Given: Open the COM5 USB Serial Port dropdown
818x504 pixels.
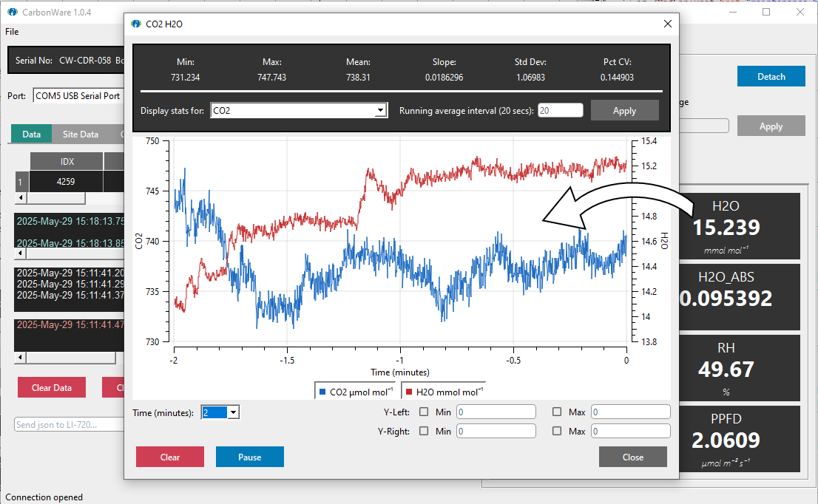Looking at the screenshot, I should pos(78,96).
